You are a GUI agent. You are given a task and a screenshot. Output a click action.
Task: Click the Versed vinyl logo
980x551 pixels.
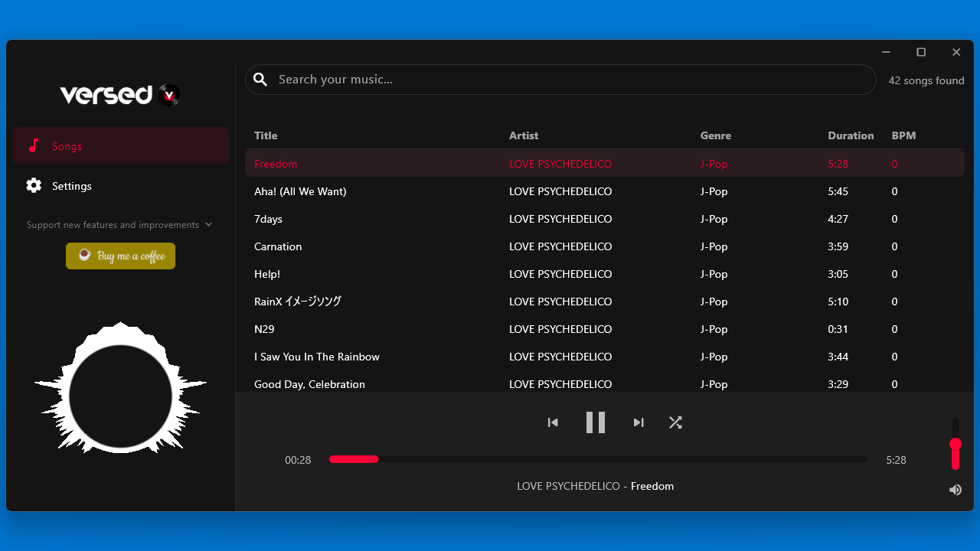(170, 95)
